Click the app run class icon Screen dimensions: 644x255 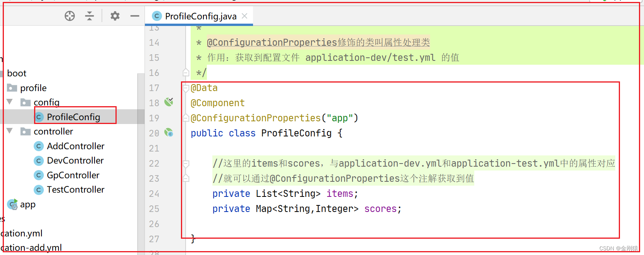[13, 204]
